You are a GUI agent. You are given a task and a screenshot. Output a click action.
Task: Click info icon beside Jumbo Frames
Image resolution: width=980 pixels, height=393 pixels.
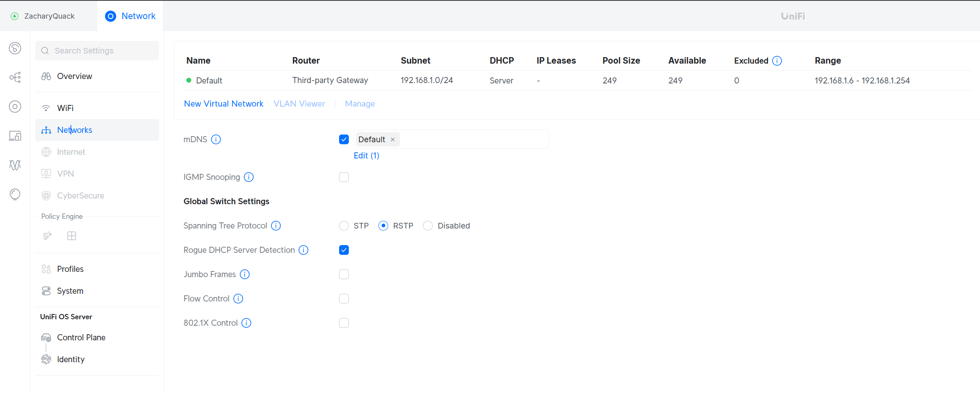(x=245, y=274)
